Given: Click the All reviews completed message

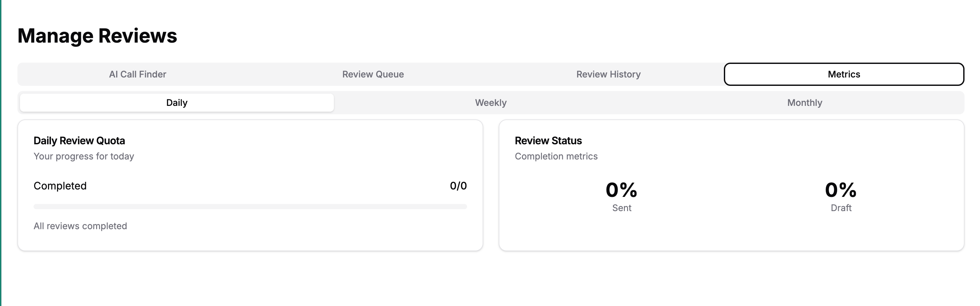Looking at the screenshot, I should 80,226.
